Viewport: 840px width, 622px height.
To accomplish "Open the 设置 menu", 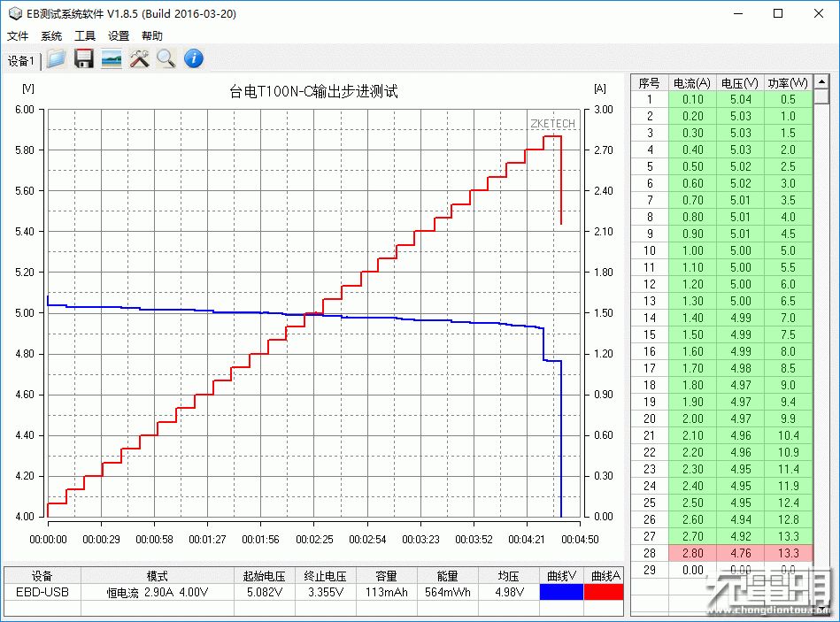I will [x=119, y=36].
